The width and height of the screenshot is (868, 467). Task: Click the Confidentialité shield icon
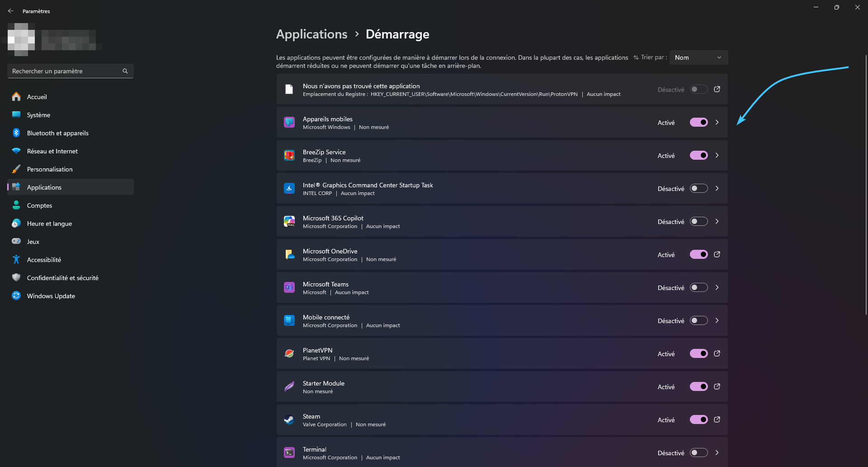click(16, 277)
